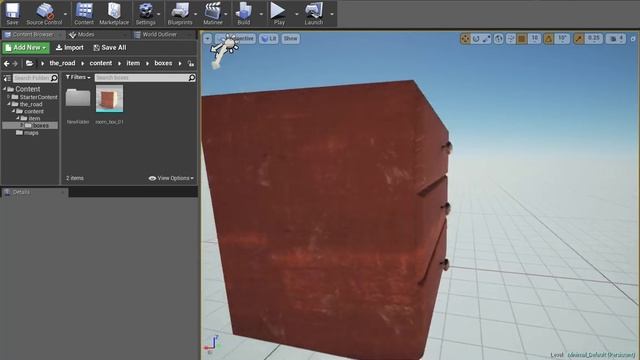Click the Play toolbar button
Viewport: 640px width, 360px height.
point(279,13)
